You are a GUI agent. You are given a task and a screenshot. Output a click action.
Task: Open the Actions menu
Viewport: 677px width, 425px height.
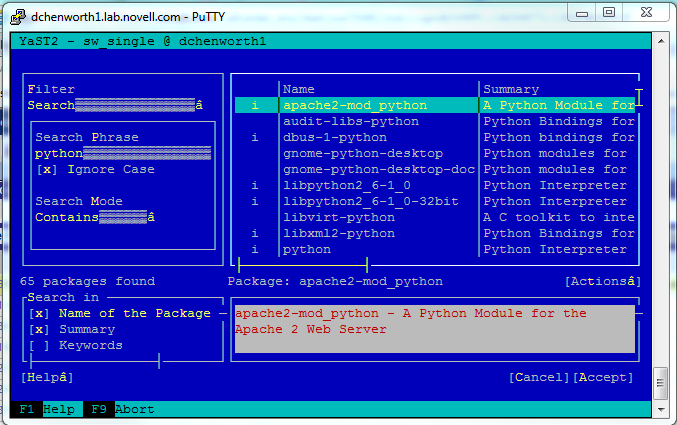tap(603, 282)
